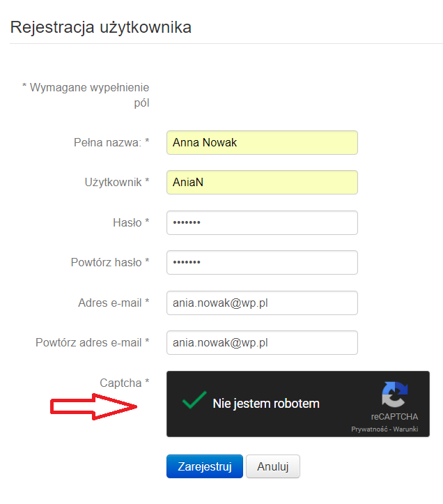443x504 pixels.
Task: Select the Użytkownik field containing AniaN
Action: tap(262, 182)
